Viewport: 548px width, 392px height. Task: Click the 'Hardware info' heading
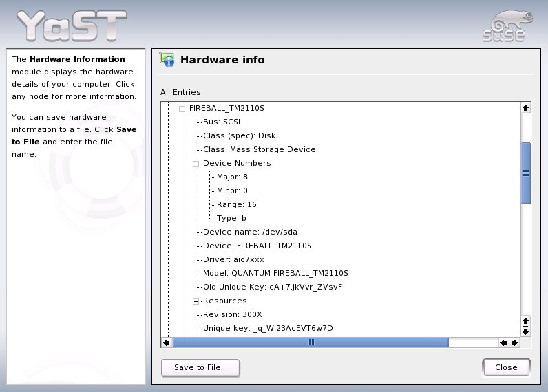pos(222,60)
